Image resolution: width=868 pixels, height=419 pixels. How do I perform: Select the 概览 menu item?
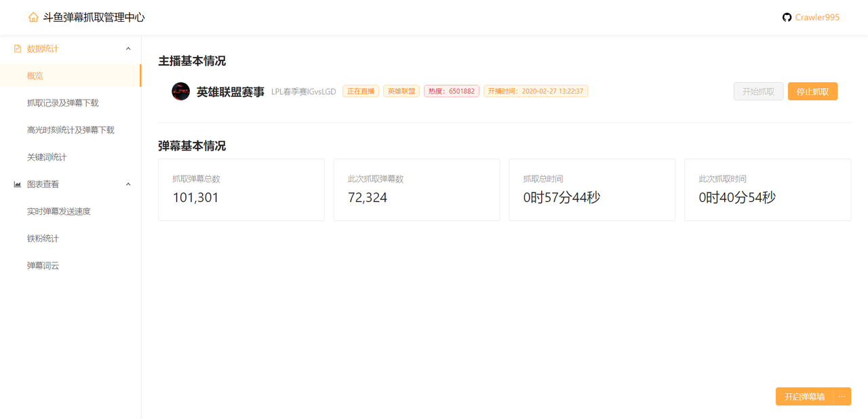71,76
